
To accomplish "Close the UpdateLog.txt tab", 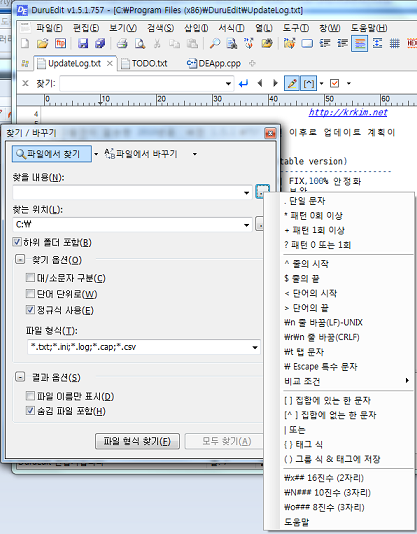I will point(110,63).
